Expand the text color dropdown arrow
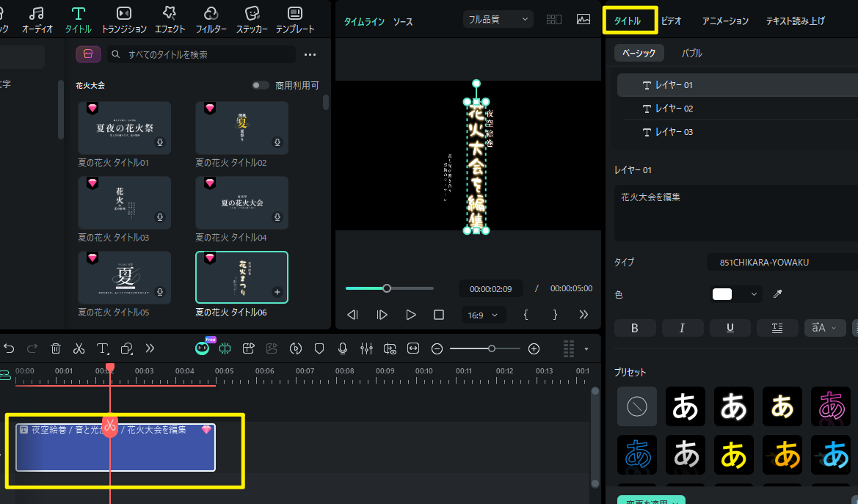Viewport: 858px width, 504px height. [754, 294]
